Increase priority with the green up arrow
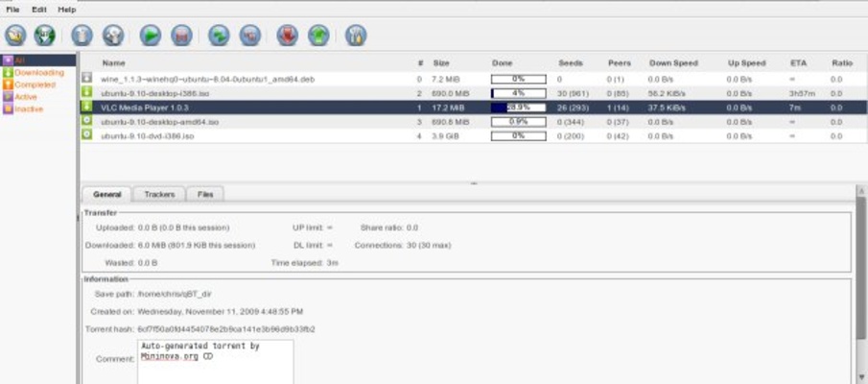868x384 pixels. pos(318,36)
